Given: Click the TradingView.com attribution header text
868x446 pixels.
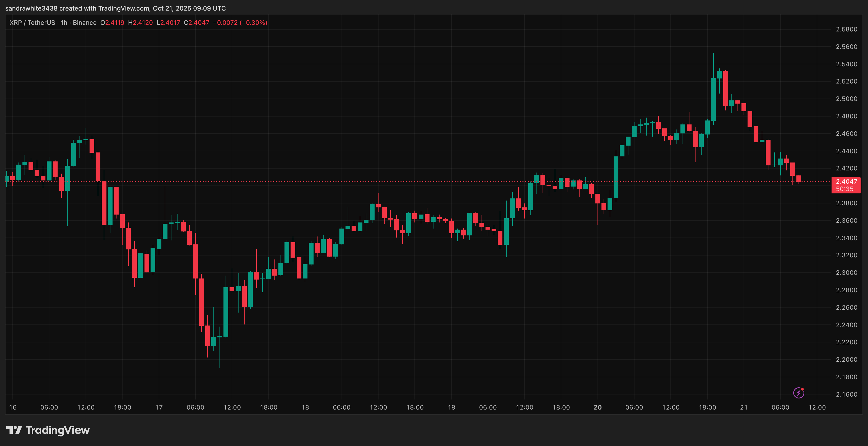Looking at the screenshot, I should click(116, 8).
